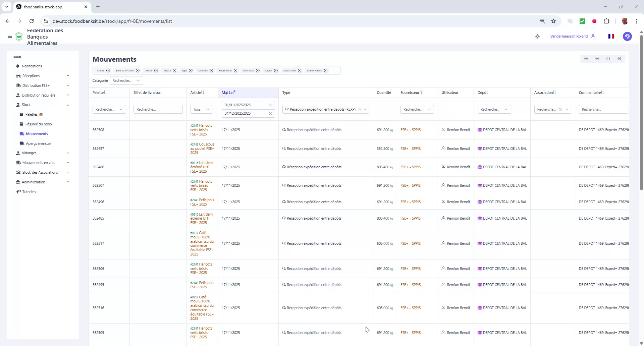Remove the Commentaire column chip

(326, 71)
